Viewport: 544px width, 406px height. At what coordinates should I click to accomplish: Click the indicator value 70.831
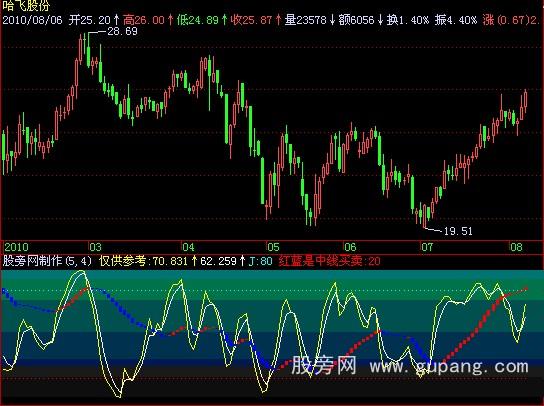170,261
